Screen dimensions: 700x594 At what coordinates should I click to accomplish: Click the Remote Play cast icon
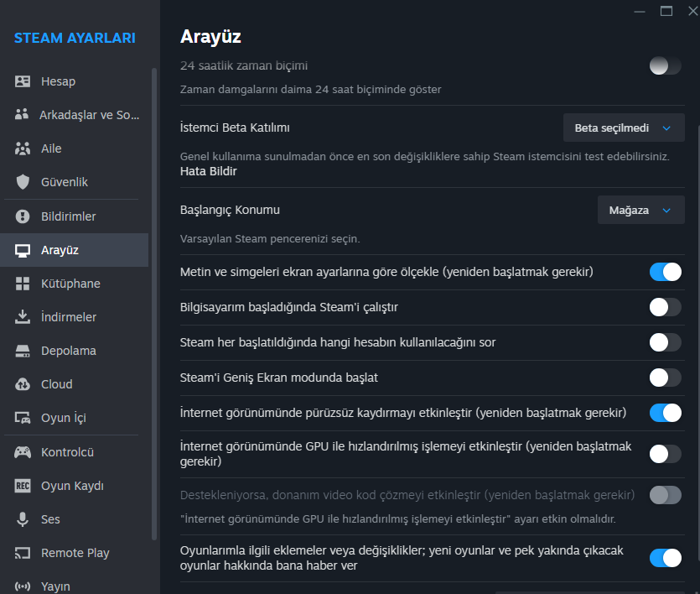23,553
